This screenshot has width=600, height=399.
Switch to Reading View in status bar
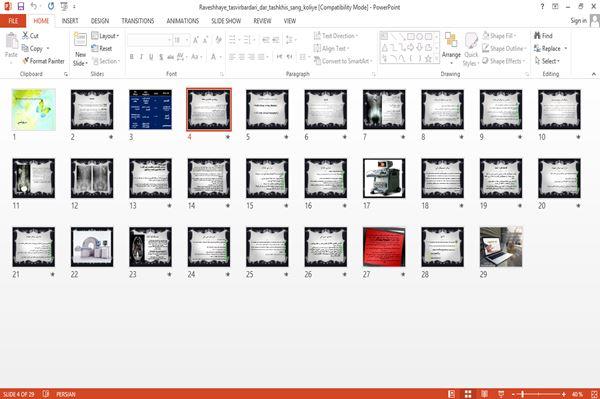[x=484, y=394]
